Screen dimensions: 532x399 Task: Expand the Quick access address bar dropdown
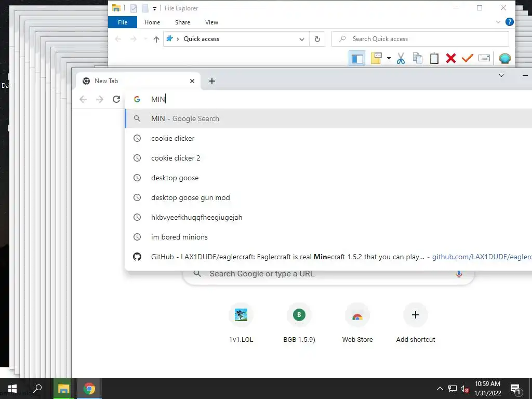tap(302, 39)
